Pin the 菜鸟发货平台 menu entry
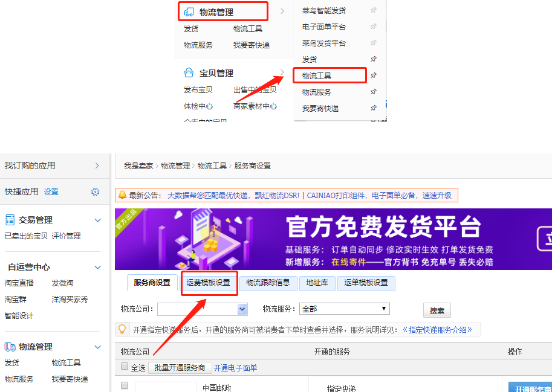The width and height of the screenshot is (552, 392). (374, 43)
